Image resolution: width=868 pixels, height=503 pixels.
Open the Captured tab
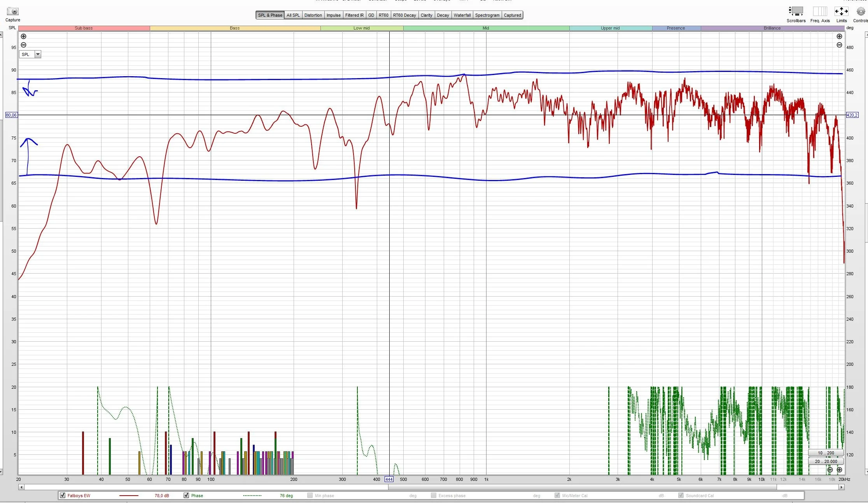click(x=513, y=15)
